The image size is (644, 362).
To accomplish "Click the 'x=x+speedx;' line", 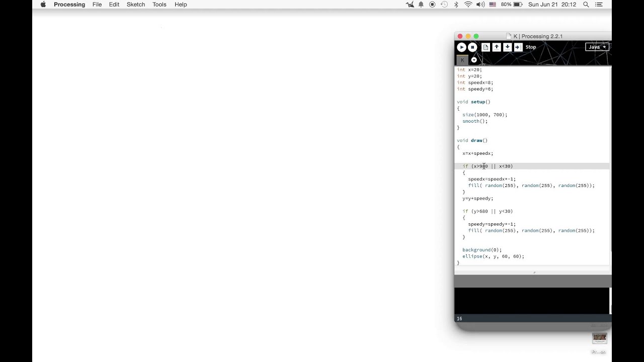I will coord(478,153).
